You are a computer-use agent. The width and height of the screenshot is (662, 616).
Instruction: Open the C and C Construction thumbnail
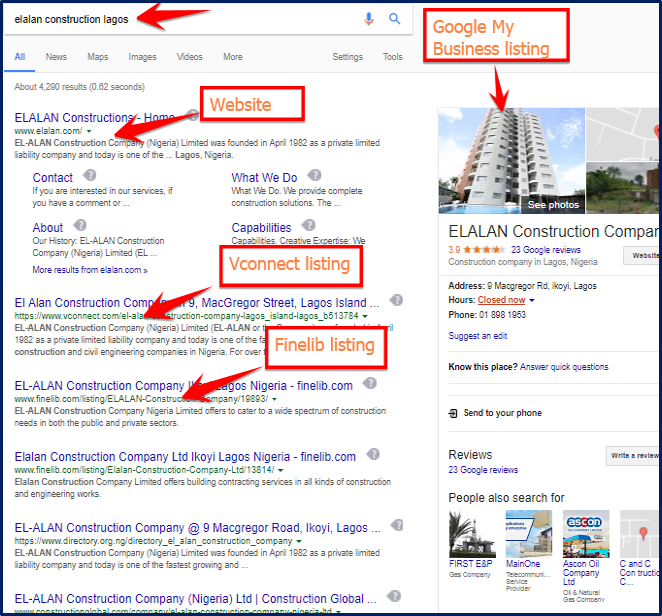coord(639,534)
